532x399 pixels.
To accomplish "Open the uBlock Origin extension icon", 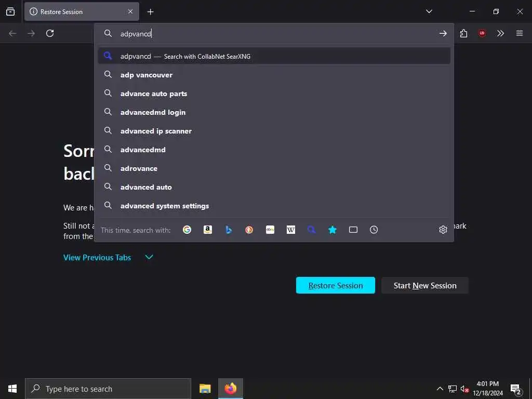I will pos(482,33).
